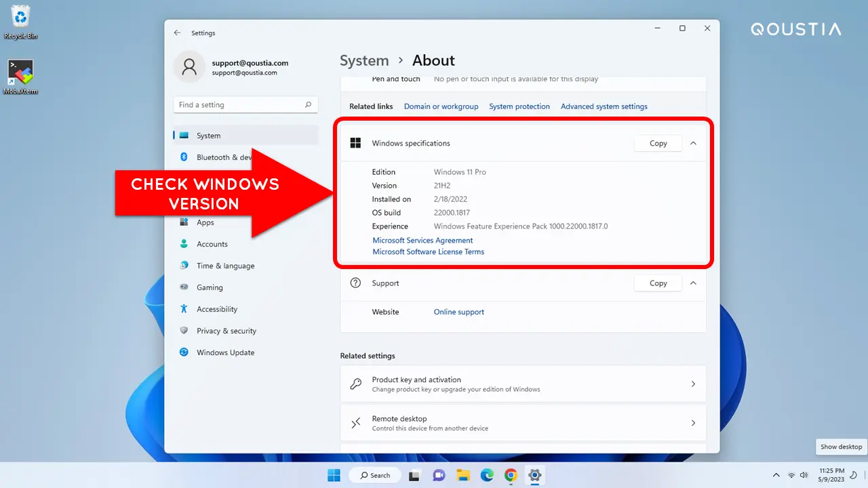The width and height of the screenshot is (868, 488).
Task: Copy the Windows specifications
Action: coord(658,143)
